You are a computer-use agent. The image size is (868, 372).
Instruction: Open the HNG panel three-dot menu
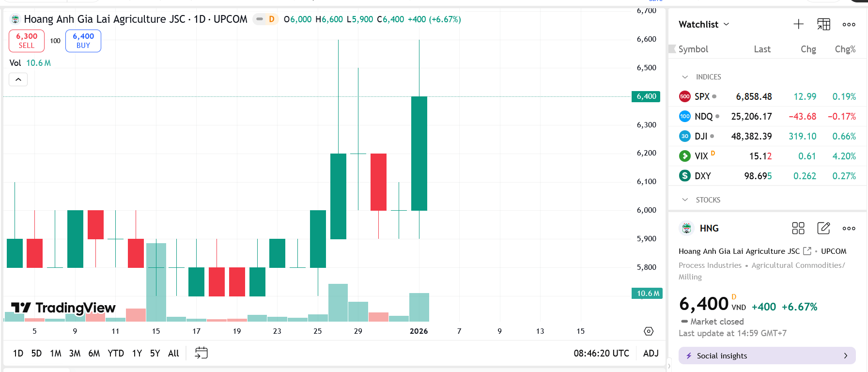pos(849,228)
